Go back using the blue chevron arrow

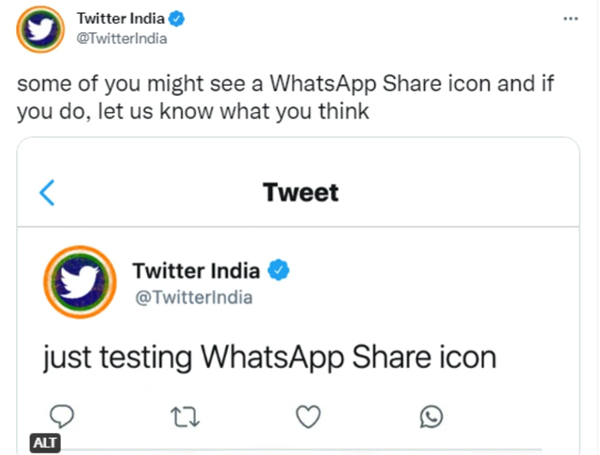click(x=46, y=192)
